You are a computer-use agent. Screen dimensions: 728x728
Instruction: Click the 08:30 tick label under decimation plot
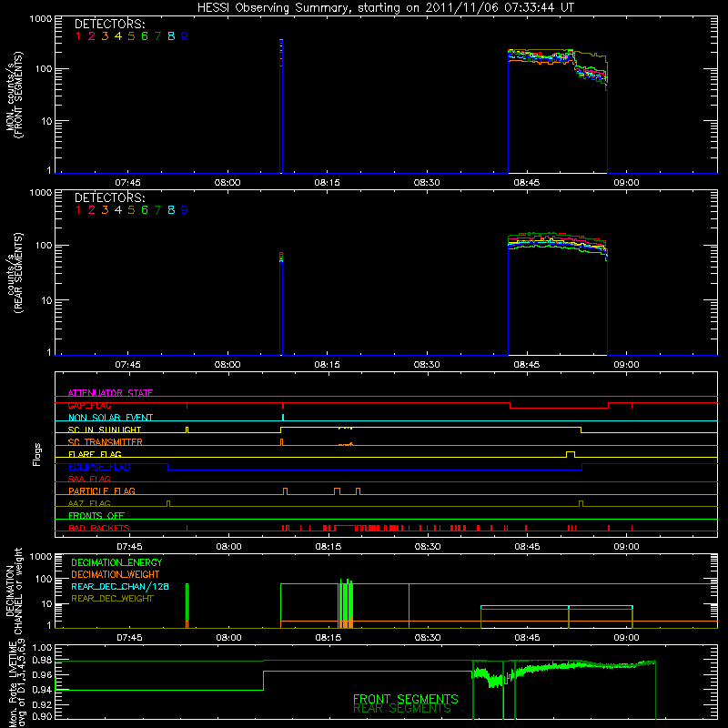click(428, 638)
